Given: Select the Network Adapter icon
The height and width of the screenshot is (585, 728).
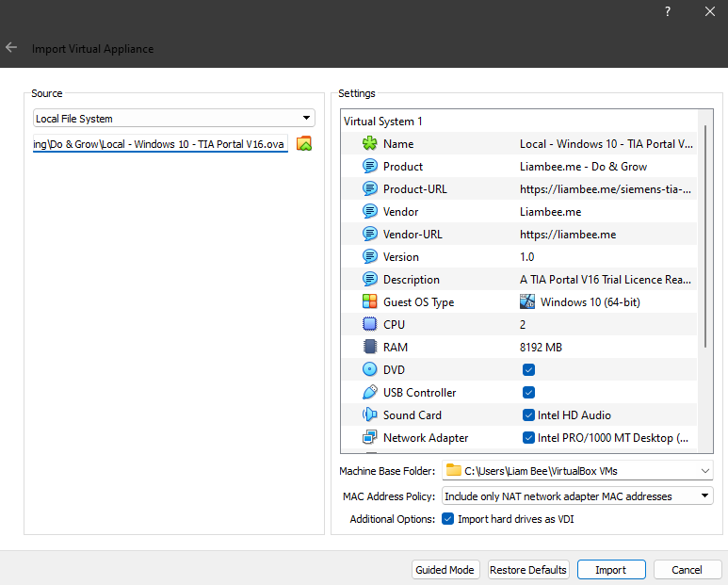Looking at the screenshot, I should (369, 438).
